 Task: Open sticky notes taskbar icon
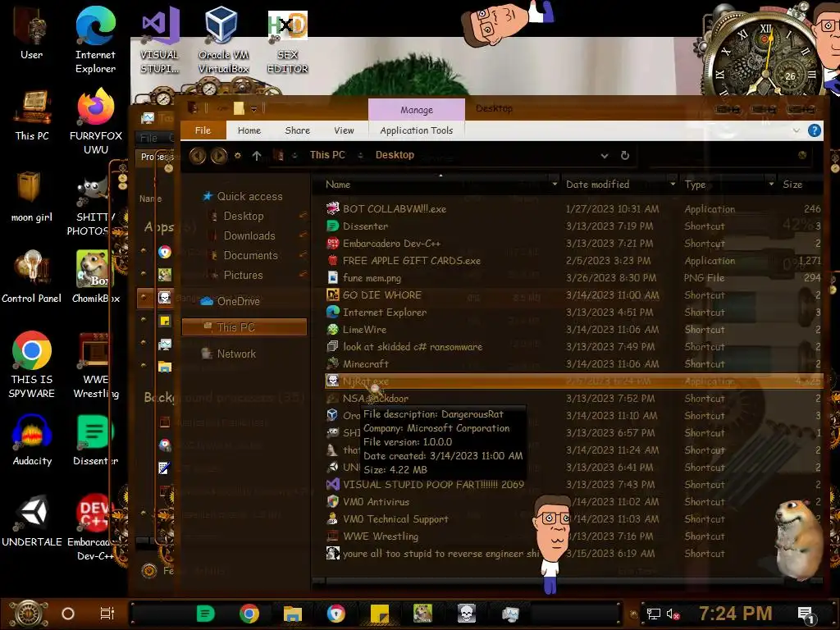pos(380,614)
